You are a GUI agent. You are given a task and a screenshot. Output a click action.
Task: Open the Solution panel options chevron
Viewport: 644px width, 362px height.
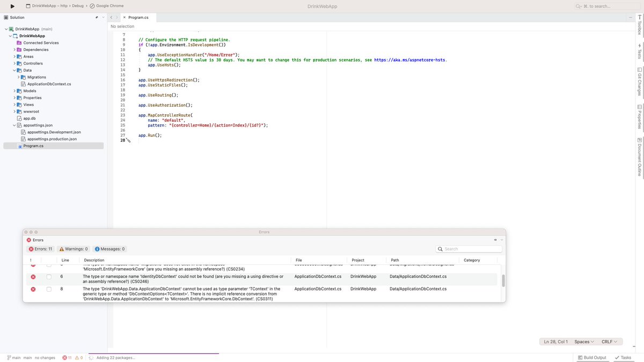[x=103, y=17]
